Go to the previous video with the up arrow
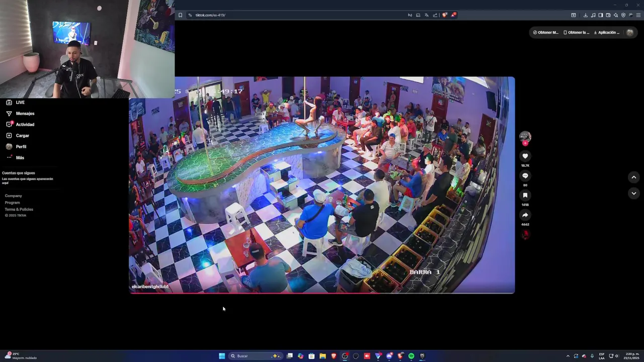 [x=633, y=177]
